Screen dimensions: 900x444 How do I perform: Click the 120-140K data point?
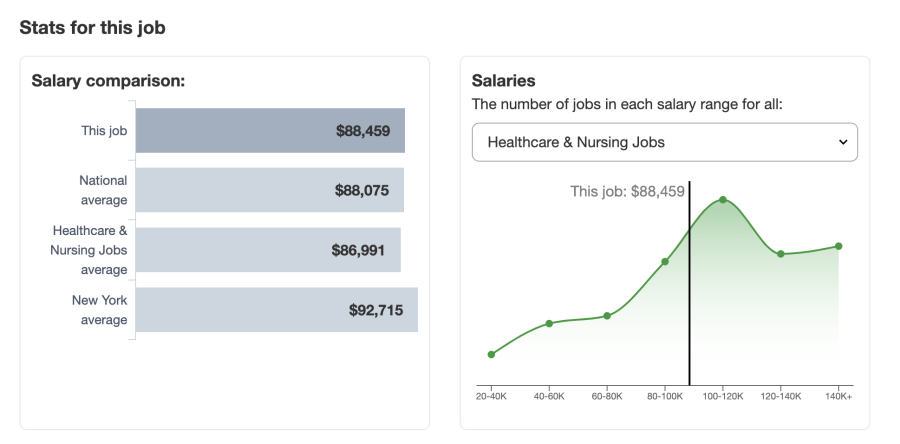tap(781, 254)
